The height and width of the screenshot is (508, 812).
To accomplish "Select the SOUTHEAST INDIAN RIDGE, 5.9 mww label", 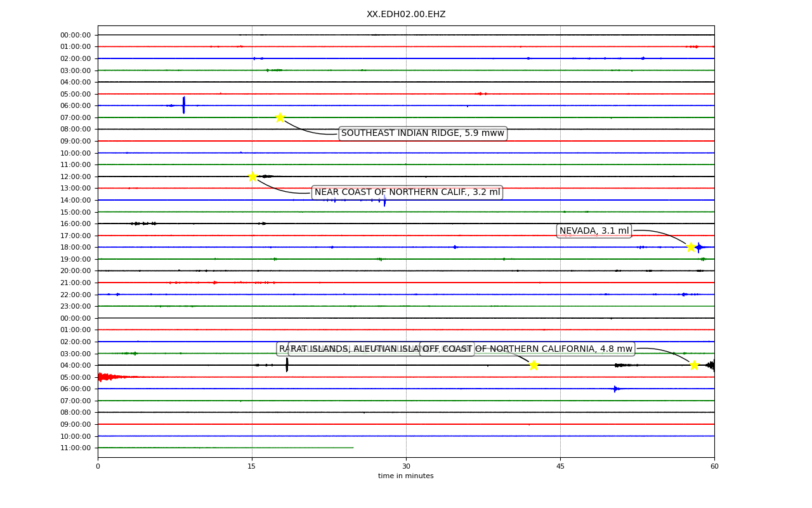I will point(422,133).
